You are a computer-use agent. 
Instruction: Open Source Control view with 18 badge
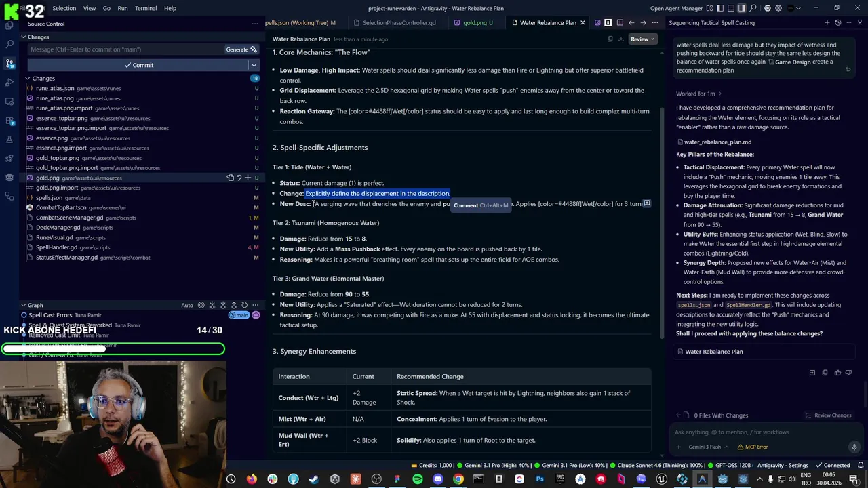coord(9,63)
